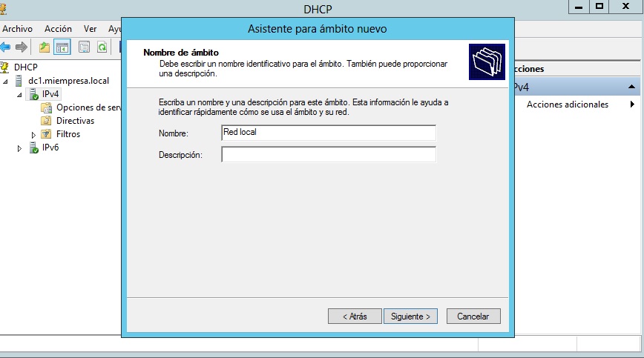
Task: Open the Acción menu
Action: click(58, 29)
